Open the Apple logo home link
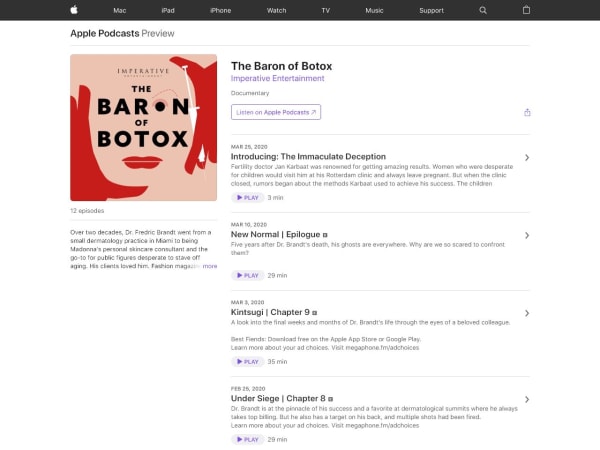600x450 pixels. click(74, 10)
